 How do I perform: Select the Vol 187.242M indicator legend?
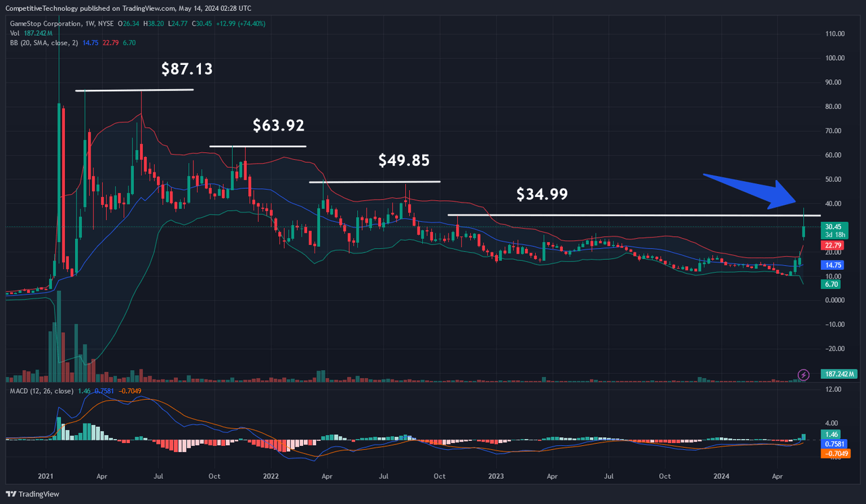click(31, 32)
